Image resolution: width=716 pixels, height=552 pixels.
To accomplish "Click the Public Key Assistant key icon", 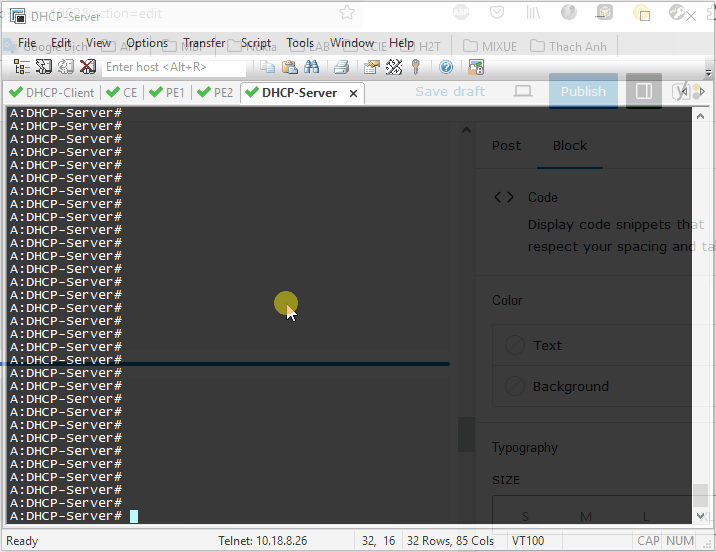I will (x=416, y=67).
